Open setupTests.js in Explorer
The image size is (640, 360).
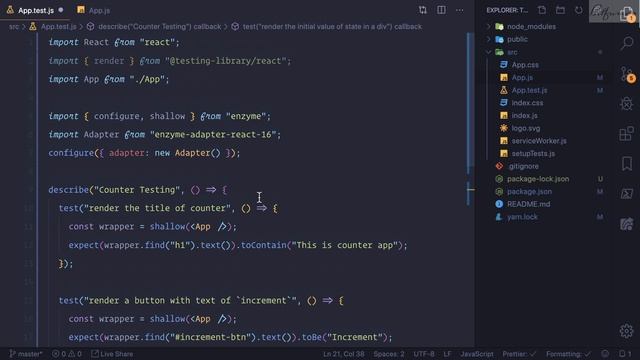pos(533,153)
